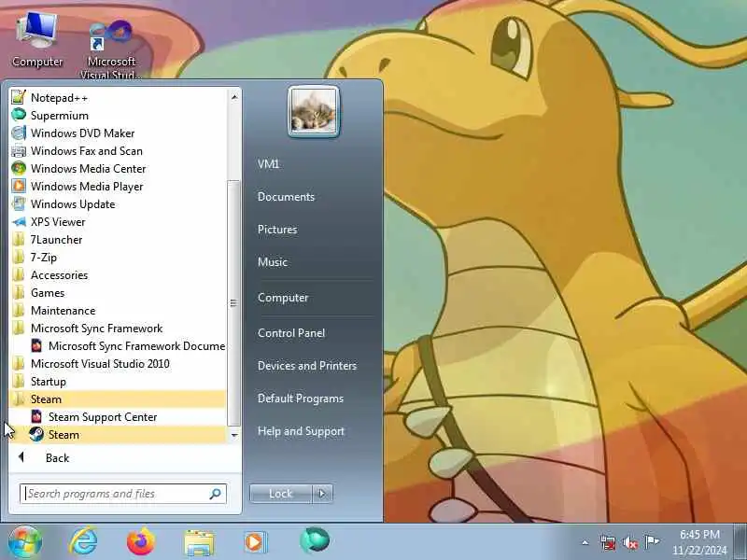Expand Microsoft Visual Studio 2010 folder
747x560 pixels.
pyautogui.click(x=118, y=364)
